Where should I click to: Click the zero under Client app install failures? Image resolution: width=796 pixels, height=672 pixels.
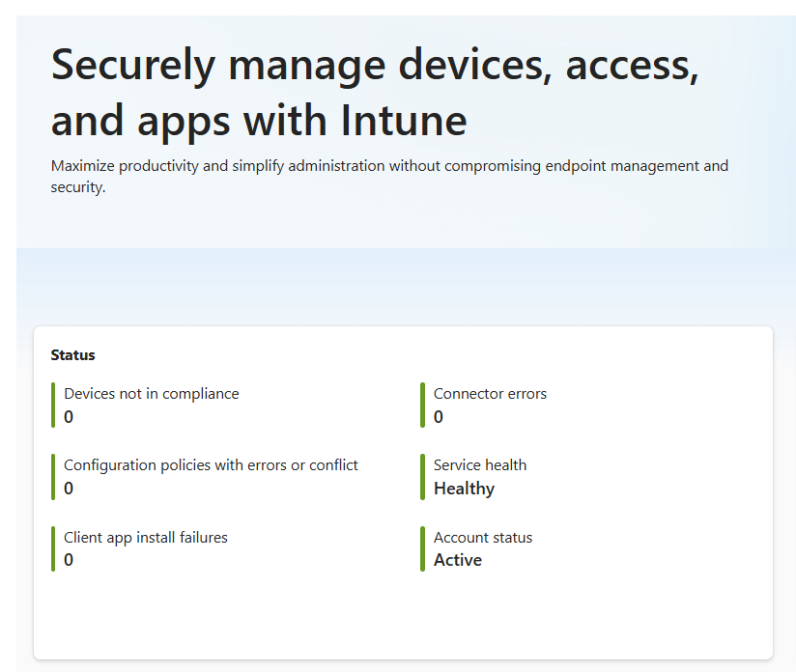(69, 560)
